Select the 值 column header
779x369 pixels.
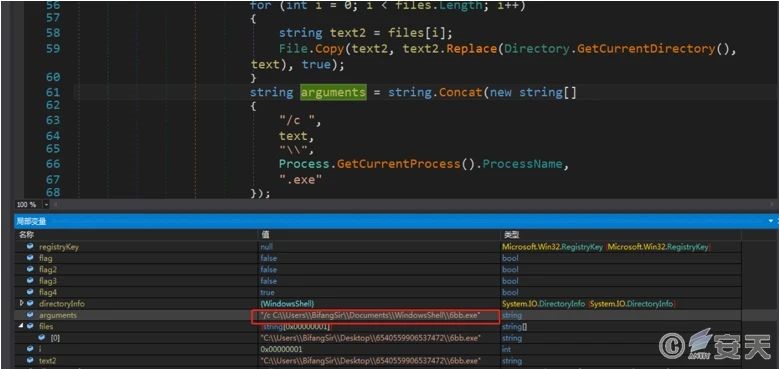click(x=265, y=234)
